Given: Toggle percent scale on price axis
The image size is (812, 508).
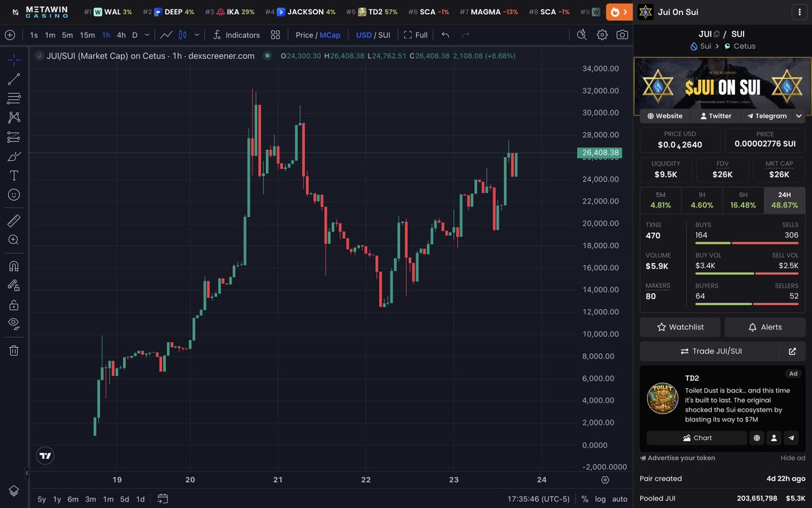Looking at the screenshot, I should tap(585, 499).
